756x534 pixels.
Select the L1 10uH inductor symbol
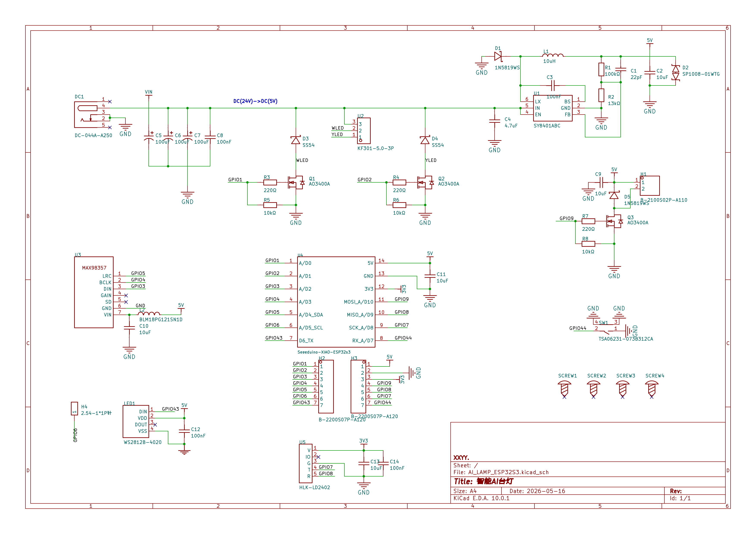553,55
